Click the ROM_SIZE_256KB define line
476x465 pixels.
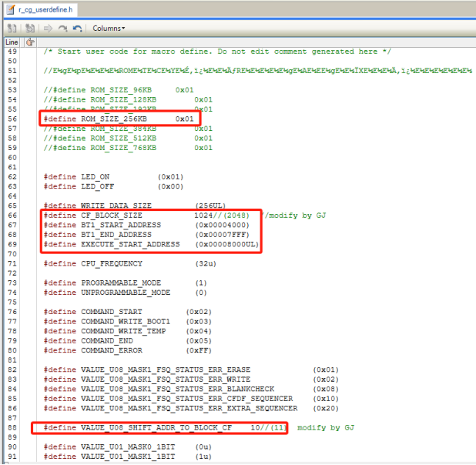pyautogui.click(x=119, y=119)
